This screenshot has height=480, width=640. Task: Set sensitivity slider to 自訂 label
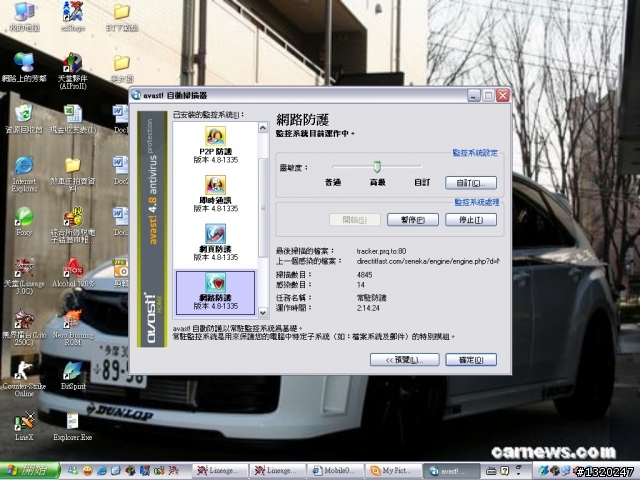(x=422, y=182)
